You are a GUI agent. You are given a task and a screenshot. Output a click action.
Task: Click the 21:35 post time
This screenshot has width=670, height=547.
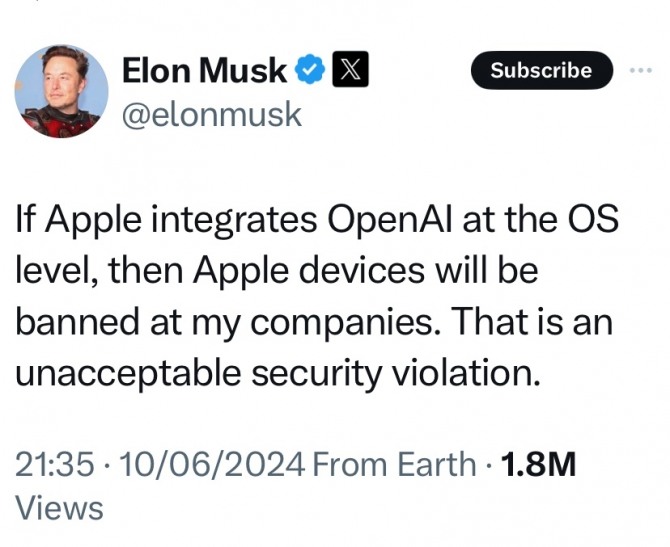(56, 464)
